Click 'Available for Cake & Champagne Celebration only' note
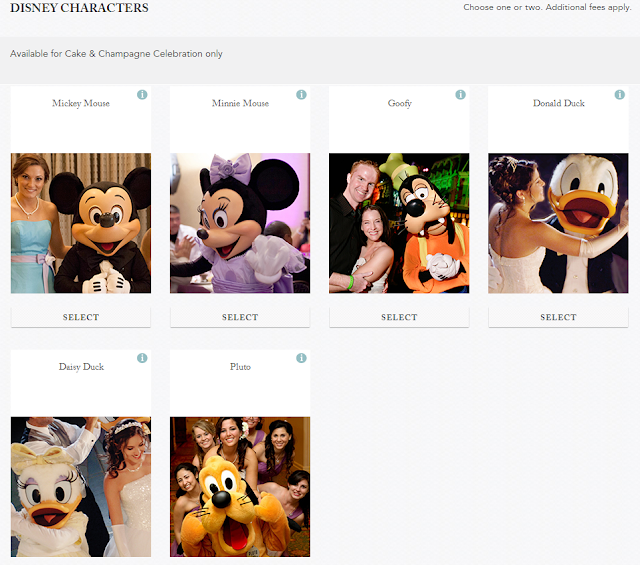The image size is (640, 565). click(116, 54)
